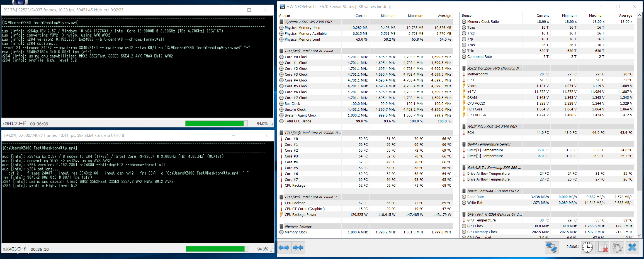Select the Write Rate row
The width and height of the screenshot is (644, 259).
click(548, 203)
